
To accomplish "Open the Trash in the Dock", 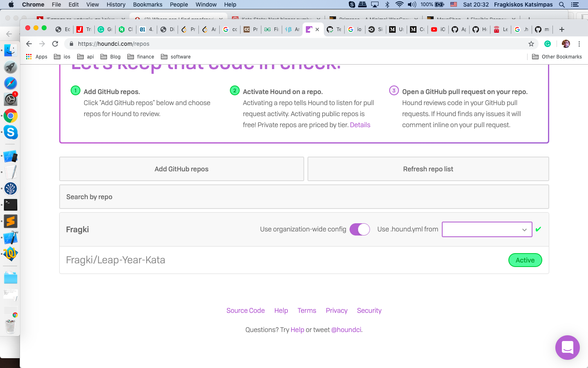I will click(x=11, y=326).
